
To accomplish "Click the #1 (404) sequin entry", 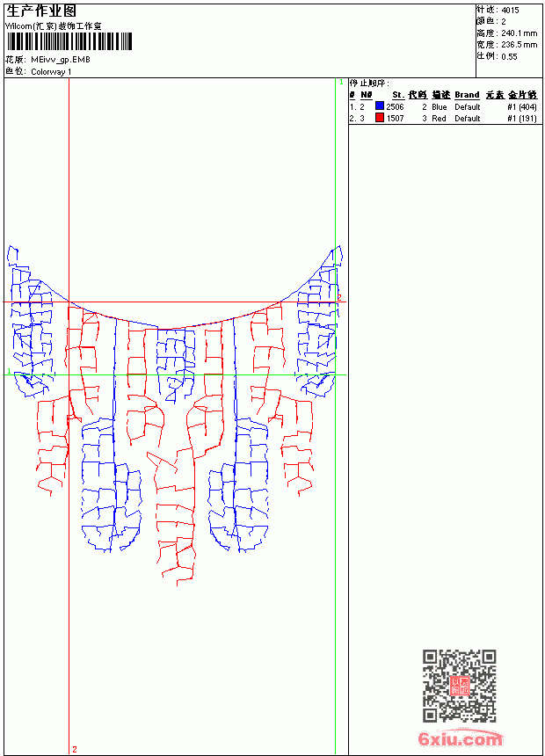I will click(x=522, y=106).
